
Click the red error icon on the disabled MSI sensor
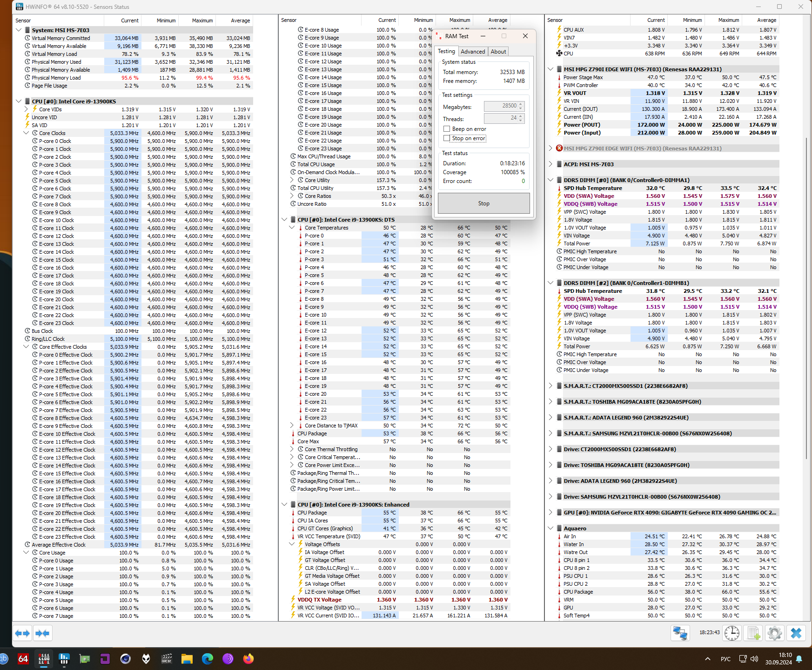point(559,149)
